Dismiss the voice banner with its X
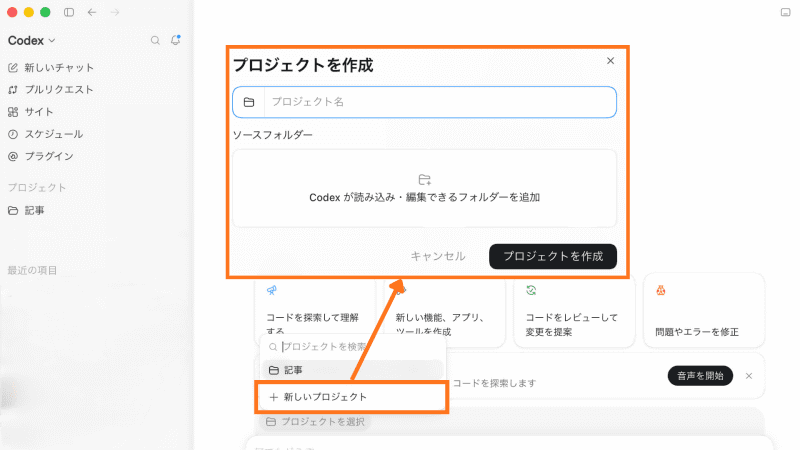Image resolution: width=800 pixels, height=450 pixels. pos(748,376)
